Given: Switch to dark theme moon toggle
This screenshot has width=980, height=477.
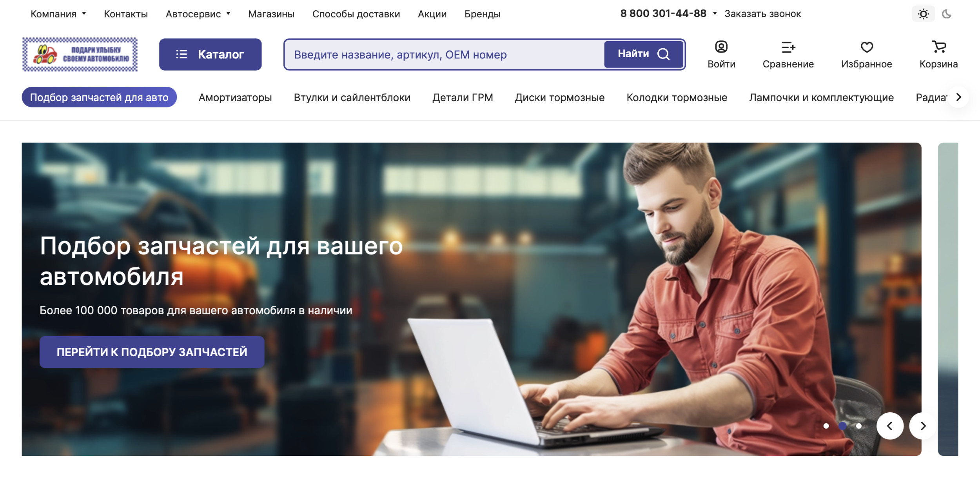Looking at the screenshot, I should coord(947,14).
